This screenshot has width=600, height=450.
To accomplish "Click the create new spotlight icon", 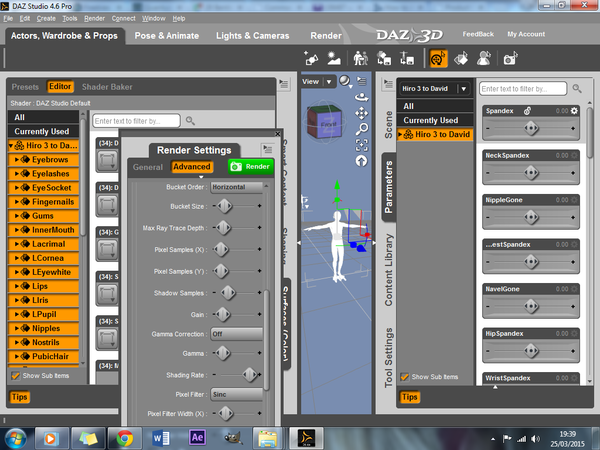I will (x=311, y=59).
